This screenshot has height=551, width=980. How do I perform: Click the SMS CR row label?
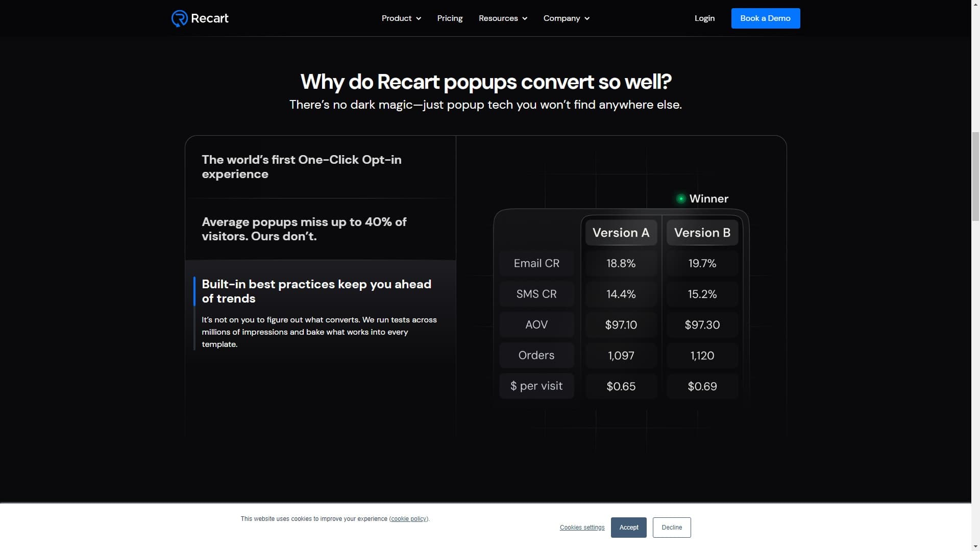point(536,294)
